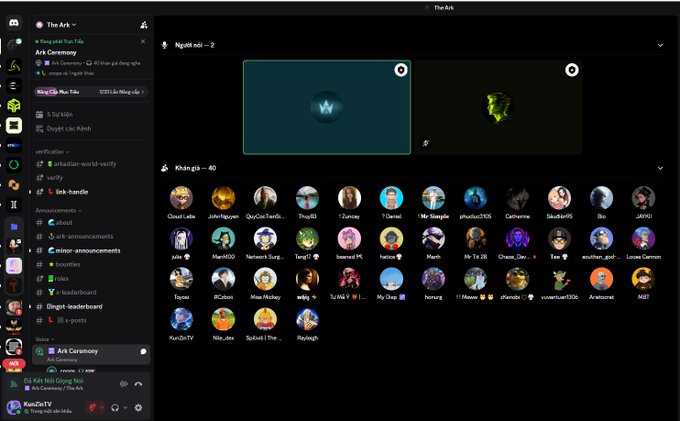The height and width of the screenshot is (421, 680).
Task: Open Network Surg audience member avatar
Action: 265,239
